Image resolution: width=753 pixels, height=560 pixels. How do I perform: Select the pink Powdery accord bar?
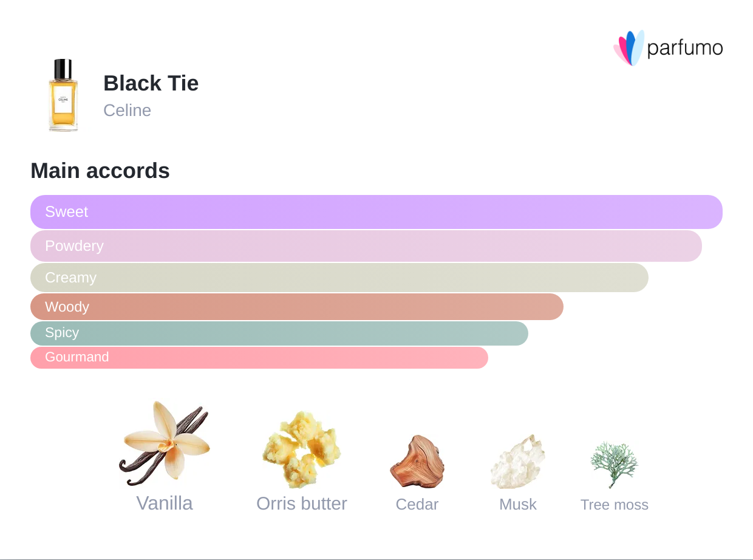click(x=366, y=246)
